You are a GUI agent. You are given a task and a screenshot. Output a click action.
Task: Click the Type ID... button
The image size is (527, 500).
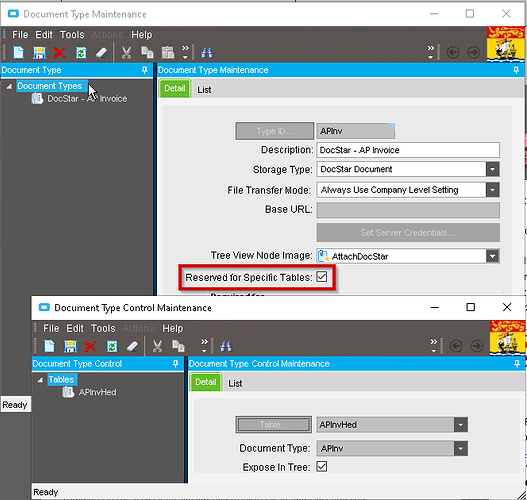pos(275,131)
